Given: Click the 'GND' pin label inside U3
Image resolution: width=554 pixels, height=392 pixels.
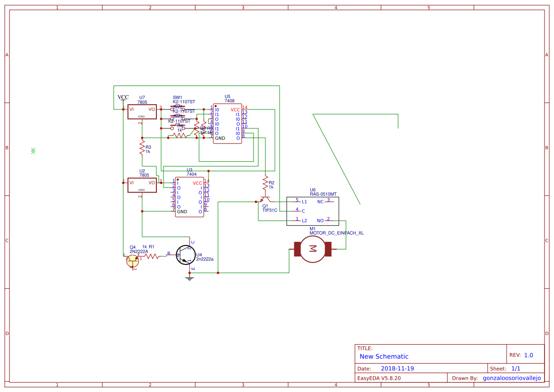Looking at the screenshot, I should (x=182, y=212).
